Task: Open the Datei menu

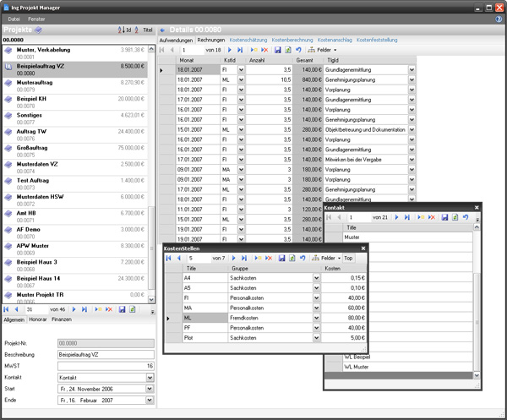Action: coord(14,19)
